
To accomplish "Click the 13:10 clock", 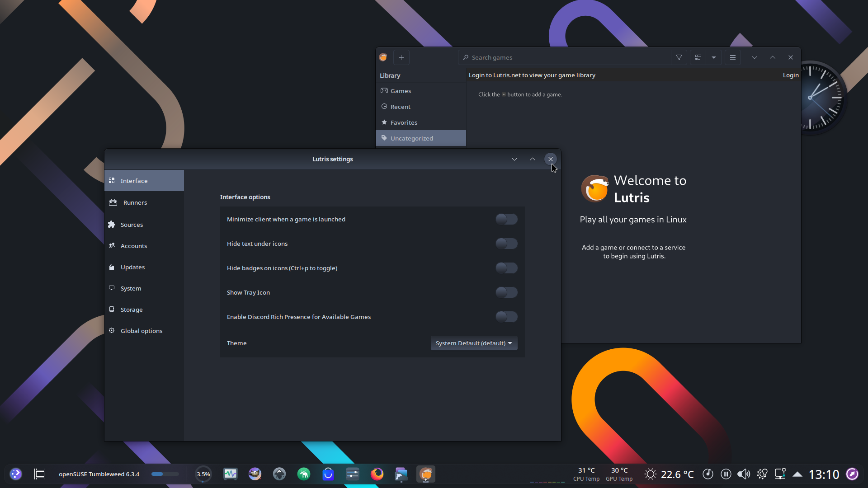I will [824, 474].
